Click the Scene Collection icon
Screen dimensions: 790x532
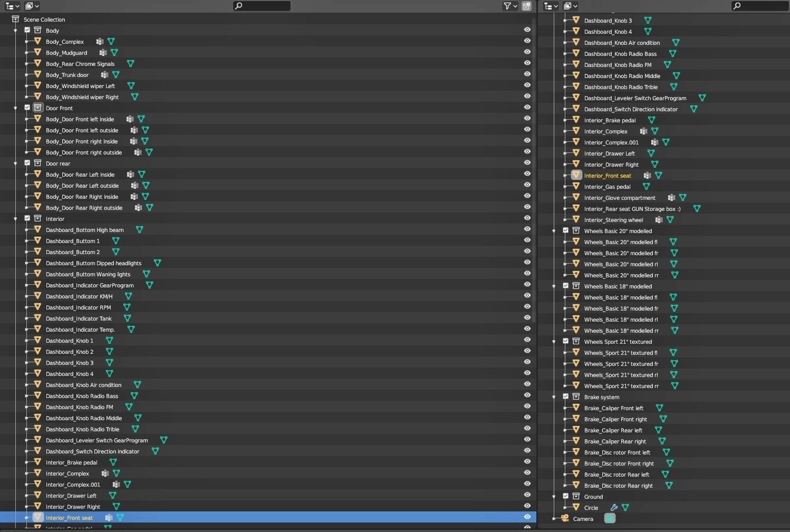pyautogui.click(x=15, y=19)
